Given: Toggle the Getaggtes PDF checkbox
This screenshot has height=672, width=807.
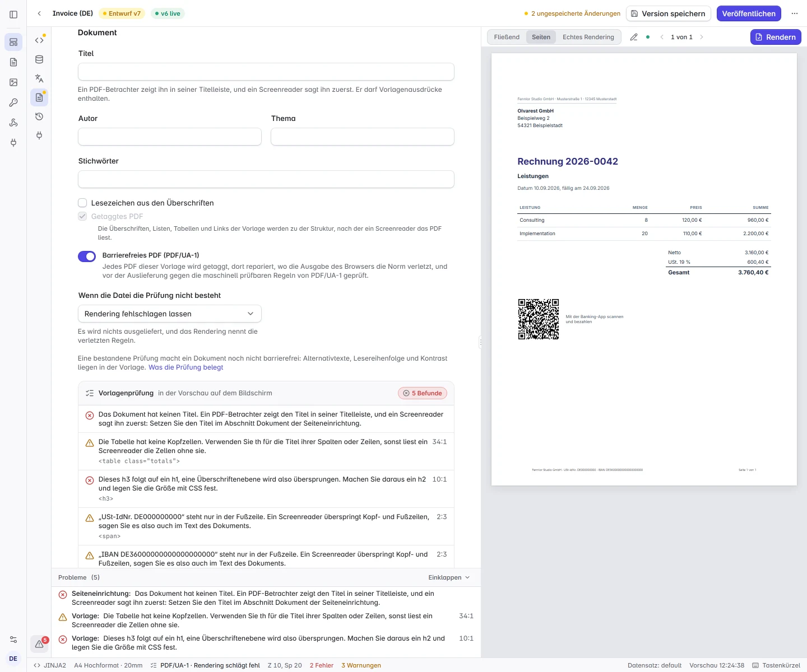Looking at the screenshot, I should pos(82,216).
